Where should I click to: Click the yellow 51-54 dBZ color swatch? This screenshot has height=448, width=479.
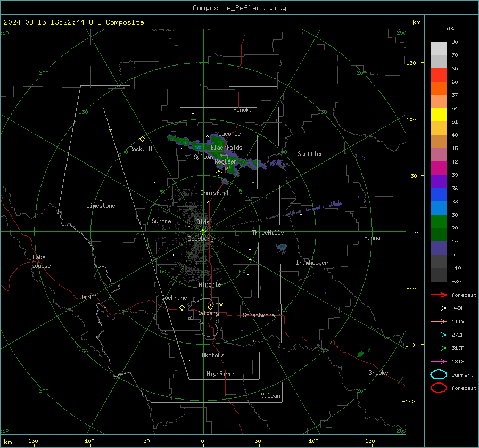(439, 115)
